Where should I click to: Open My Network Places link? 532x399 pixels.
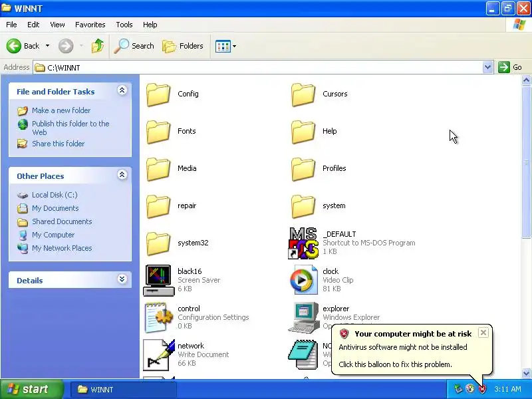pos(62,248)
